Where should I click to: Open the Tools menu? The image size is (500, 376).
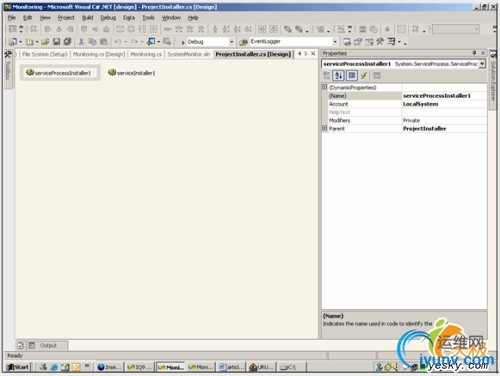[x=148, y=18]
